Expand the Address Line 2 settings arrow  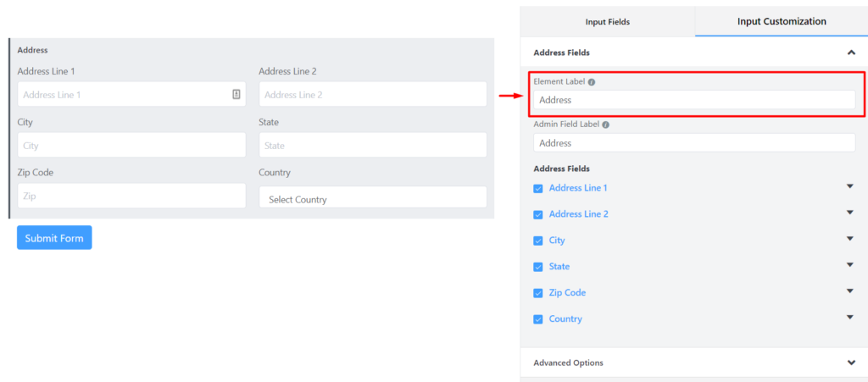click(850, 213)
